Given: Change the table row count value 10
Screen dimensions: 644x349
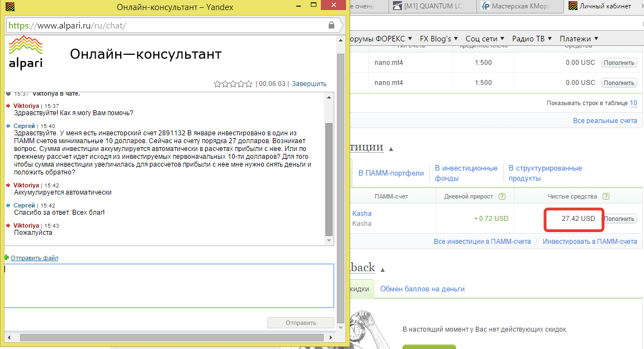Looking at the screenshot, I should [633, 103].
